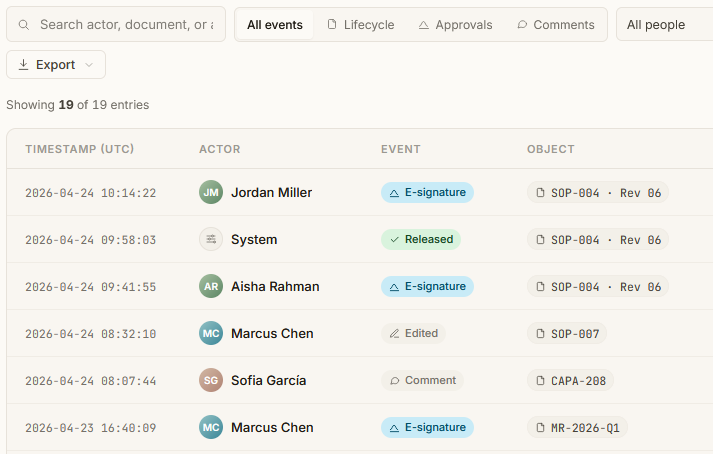Select timestamp 2026-04-24 09:41:55
713x454 pixels.
click(x=90, y=287)
